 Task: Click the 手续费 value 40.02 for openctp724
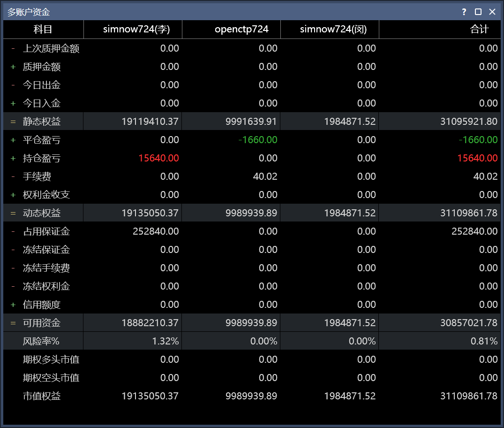point(265,176)
